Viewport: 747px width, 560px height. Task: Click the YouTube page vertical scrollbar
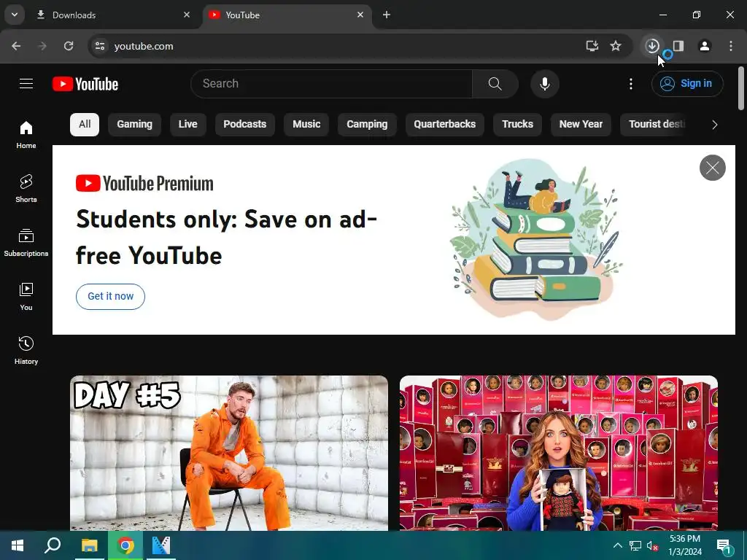(x=741, y=88)
